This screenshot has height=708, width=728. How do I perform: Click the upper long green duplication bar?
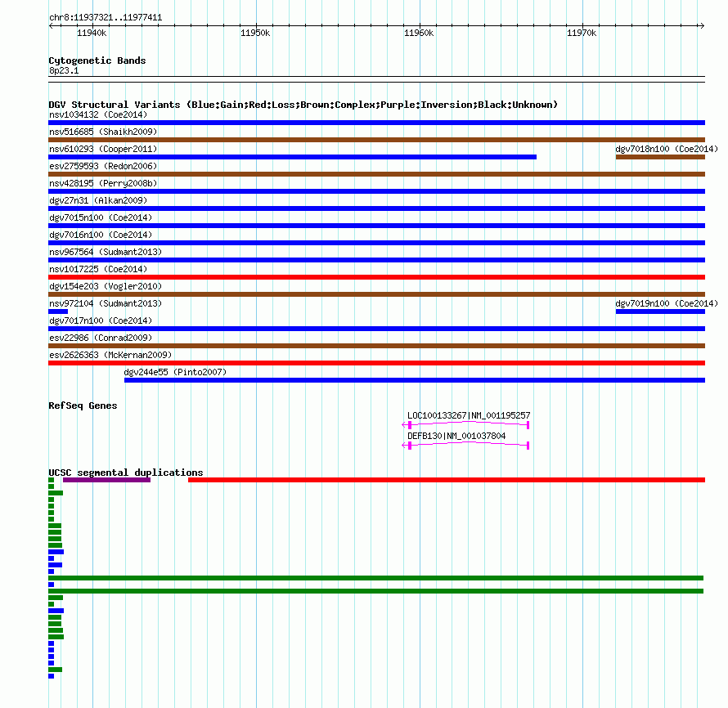pyautogui.click(x=376, y=578)
